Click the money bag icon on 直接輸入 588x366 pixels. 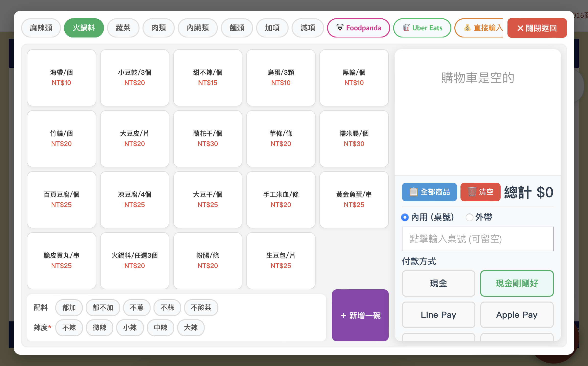[467, 28]
